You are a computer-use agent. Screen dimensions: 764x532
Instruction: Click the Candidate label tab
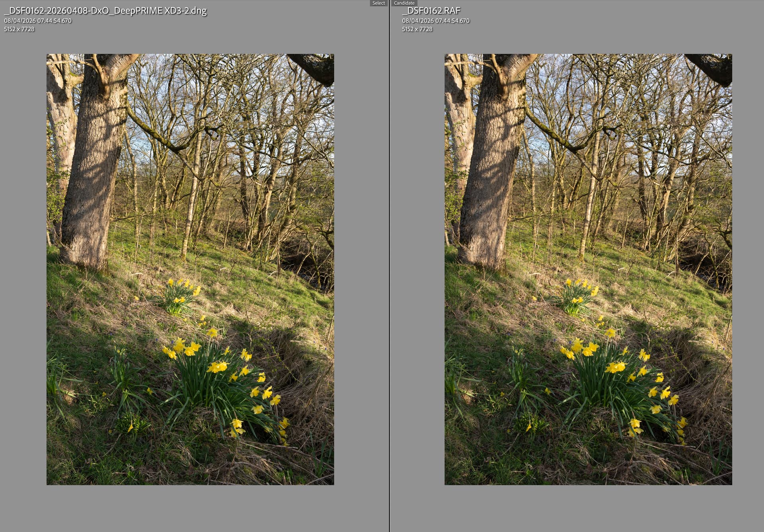[x=404, y=3]
